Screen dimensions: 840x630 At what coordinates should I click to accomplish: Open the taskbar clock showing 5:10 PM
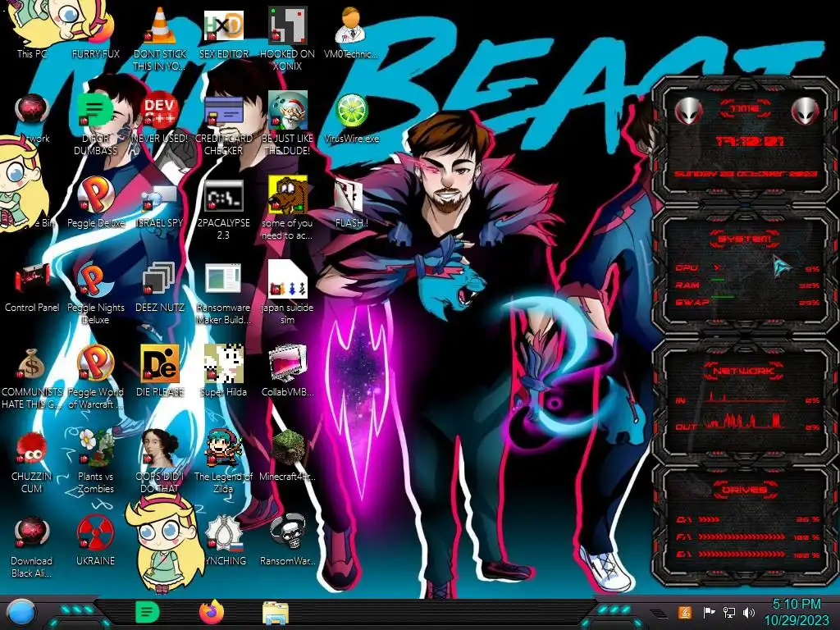pyautogui.click(x=796, y=612)
